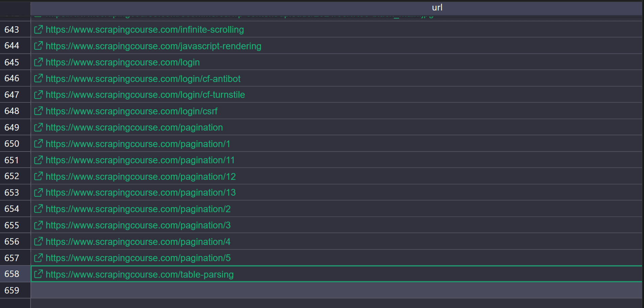This screenshot has height=308, width=644.
Task: Open the pagination/2 link
Action: click(x=138, y=209)
